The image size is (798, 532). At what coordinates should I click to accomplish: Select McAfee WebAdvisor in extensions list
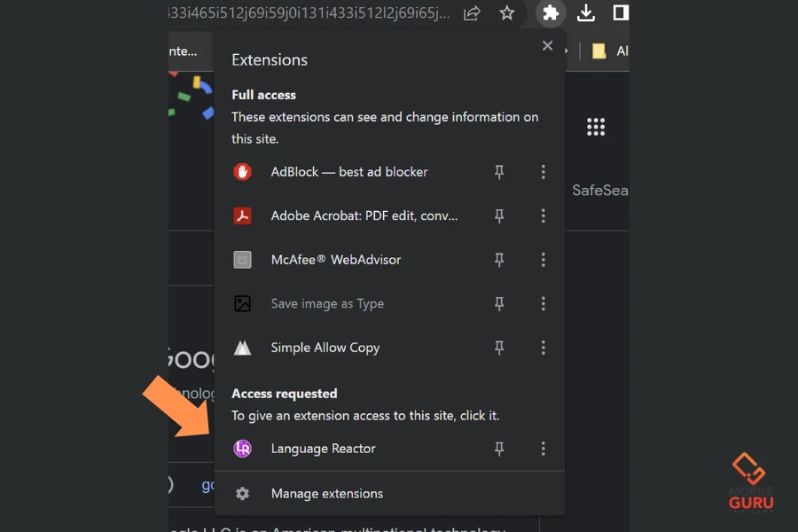pos(335,260)
